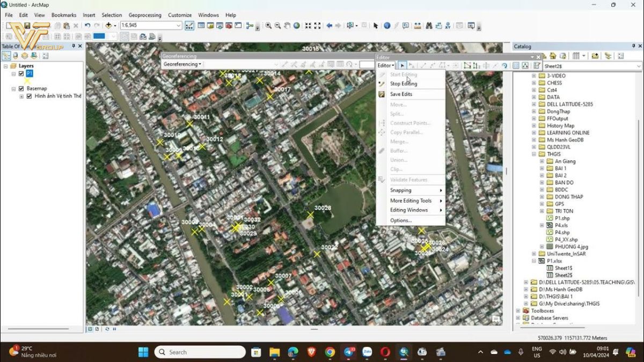Uncheck the Basemap layer checkbox
This screenshot has height=362, width=644.
click(21, 88)
